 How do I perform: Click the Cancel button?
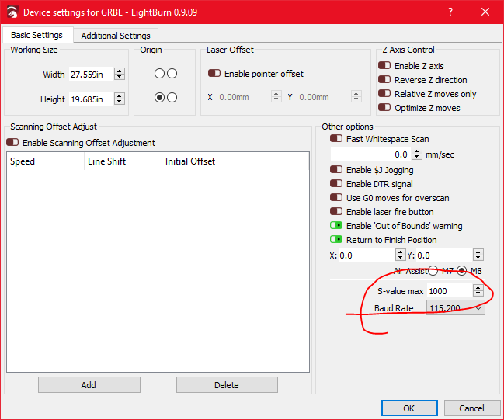click(471, 408)
